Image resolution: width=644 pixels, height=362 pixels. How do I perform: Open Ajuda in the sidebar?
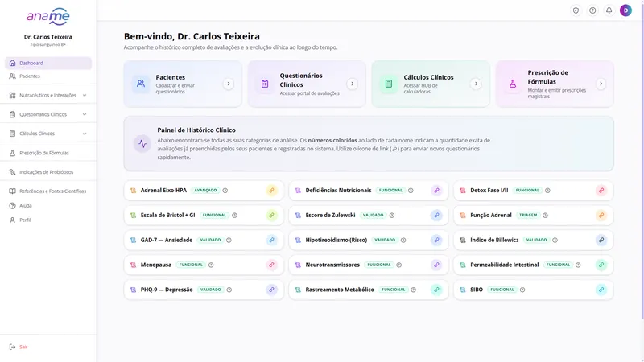(48, 206)
